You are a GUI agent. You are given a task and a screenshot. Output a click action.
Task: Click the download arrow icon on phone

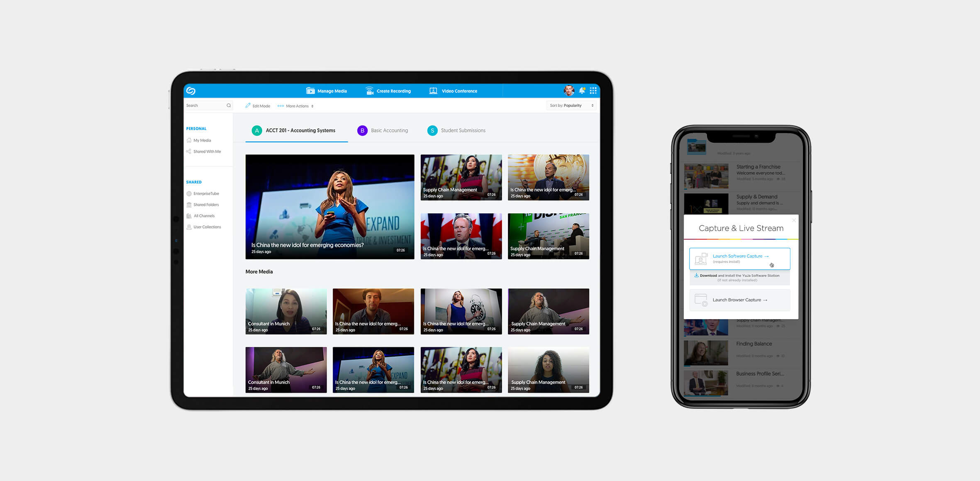pyautogui.click(x=696, y=275)
